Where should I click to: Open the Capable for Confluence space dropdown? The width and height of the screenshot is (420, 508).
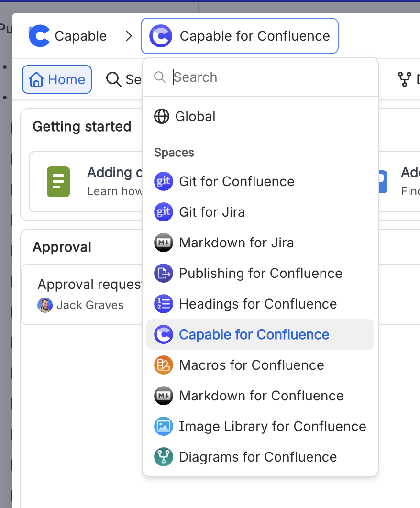[x=239, y=36]
